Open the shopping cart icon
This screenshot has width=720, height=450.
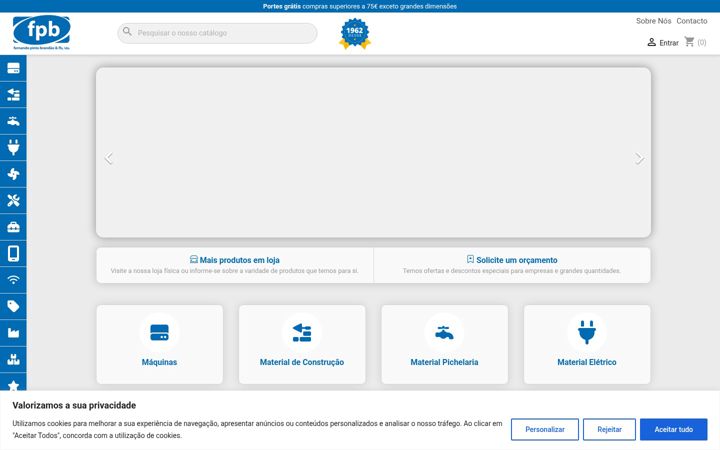pos(689,42)
